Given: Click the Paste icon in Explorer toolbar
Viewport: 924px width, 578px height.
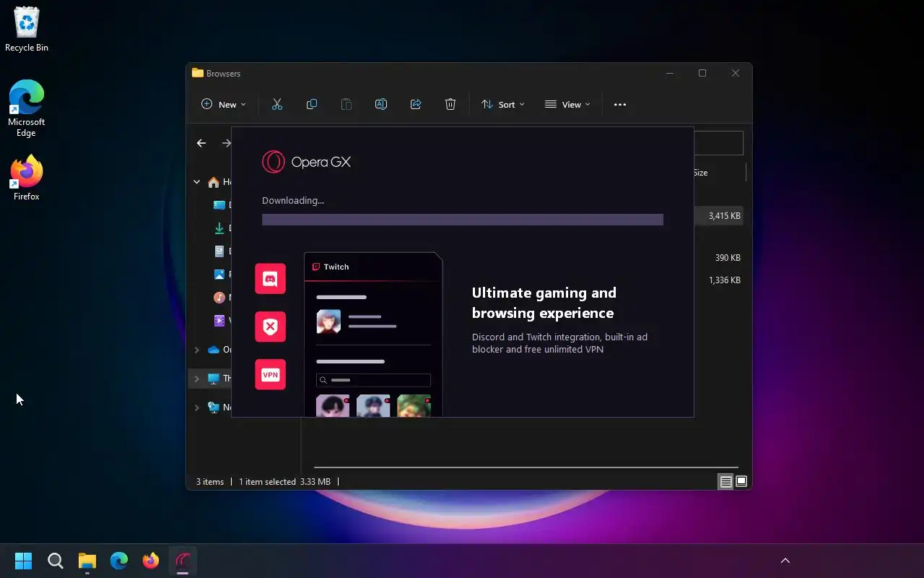Looking at the screenshot, I should coord(346,104).
